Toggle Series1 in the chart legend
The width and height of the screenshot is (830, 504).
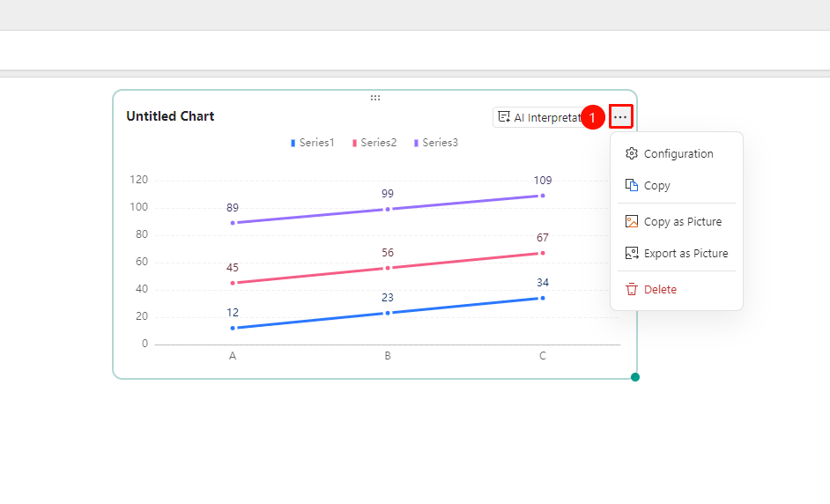[x=312, y=143]
